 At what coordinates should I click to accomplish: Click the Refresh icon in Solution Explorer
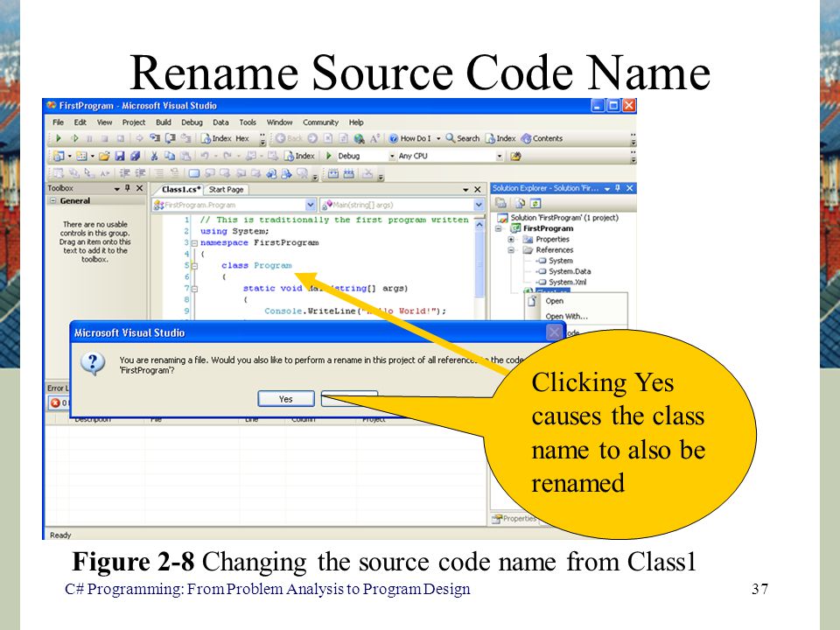[535, 203]
